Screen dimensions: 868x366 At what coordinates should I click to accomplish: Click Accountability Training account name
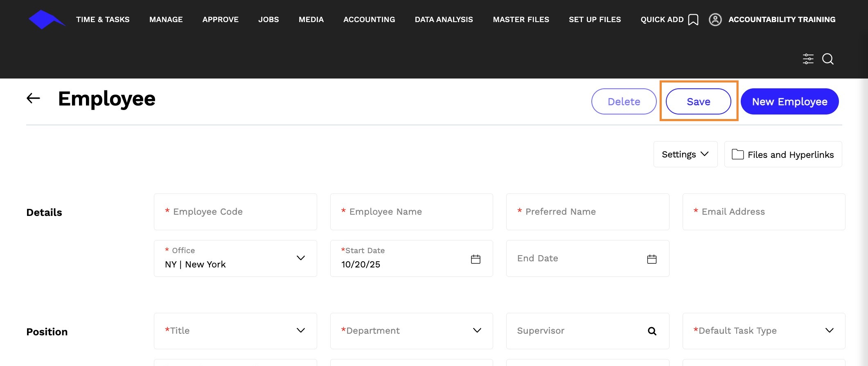click(782, 20)
